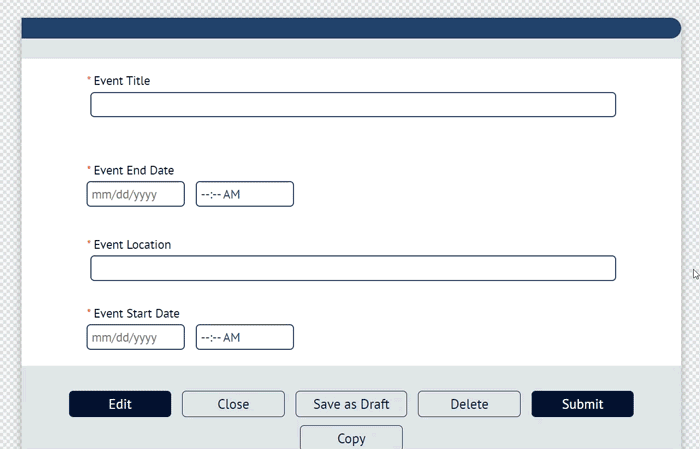Click the Event Location label

point(132,245)
